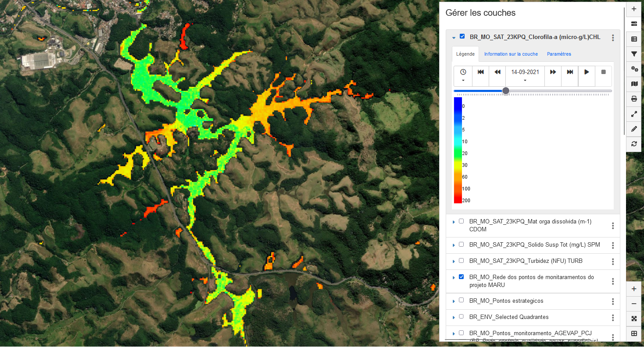This screenshot has width=644, height=347.
Task: Play the time animation
Action: pyautogui.click(x=587, y=72)
